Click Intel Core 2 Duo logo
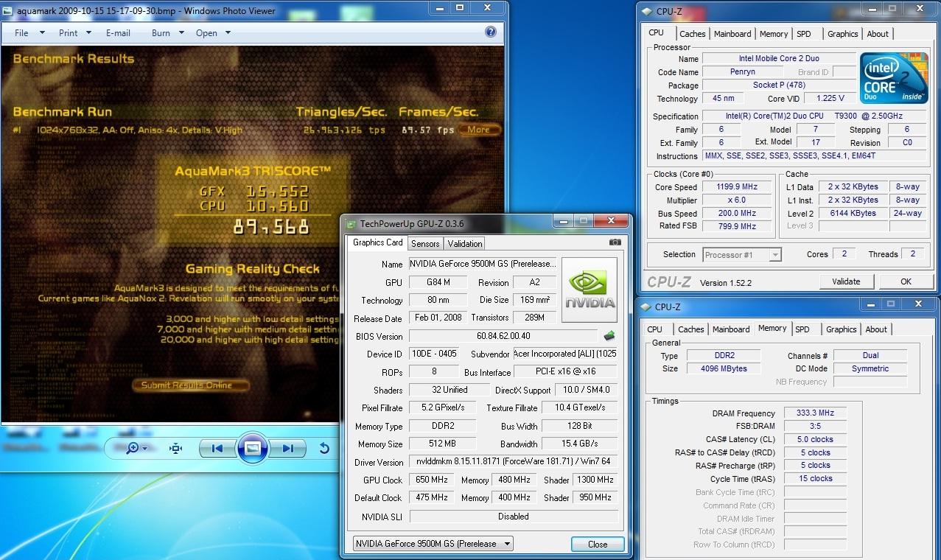The height and width of the screenshot is (560, 941). [894, 77]
